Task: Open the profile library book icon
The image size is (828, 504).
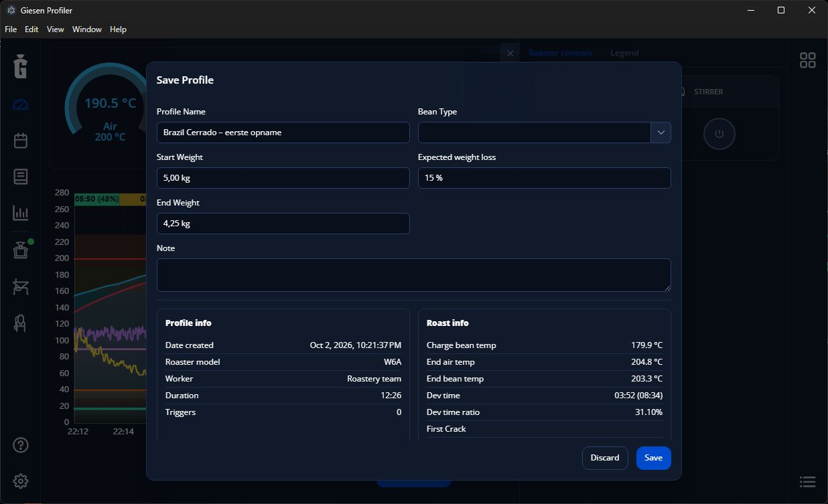Action: (21, 177)
